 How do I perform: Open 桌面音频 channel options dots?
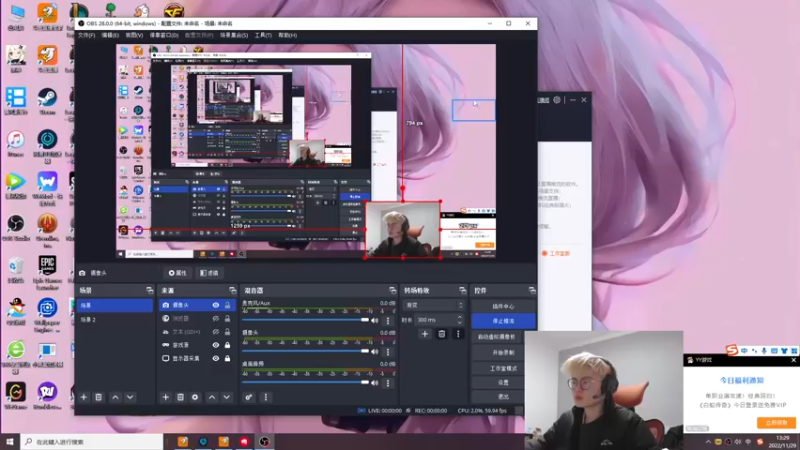[x=388, y=383]
